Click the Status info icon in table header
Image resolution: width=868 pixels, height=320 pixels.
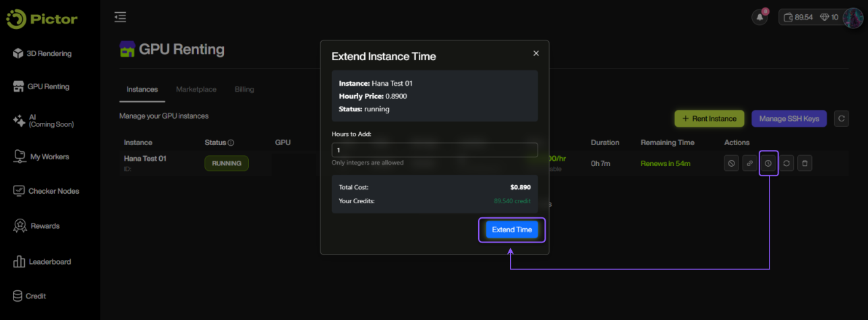click(231, 143)
